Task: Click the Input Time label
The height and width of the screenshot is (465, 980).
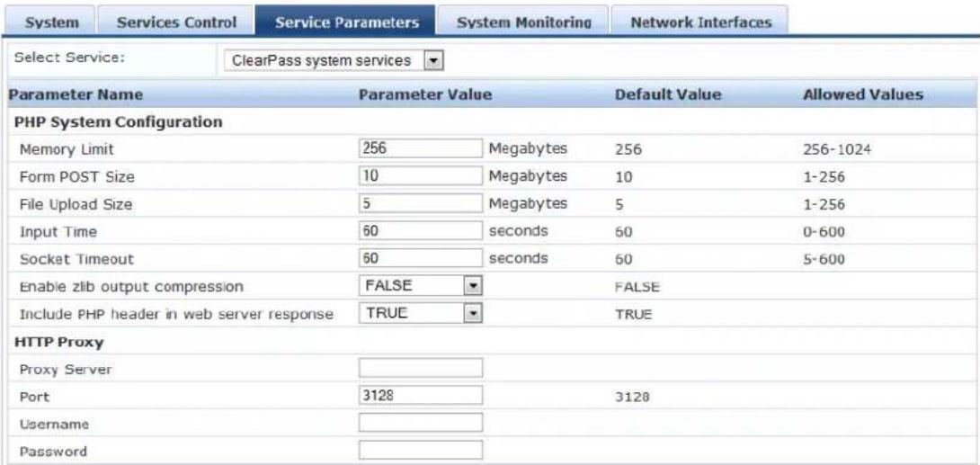Action: pyautogui.click(x=58, y=232)
